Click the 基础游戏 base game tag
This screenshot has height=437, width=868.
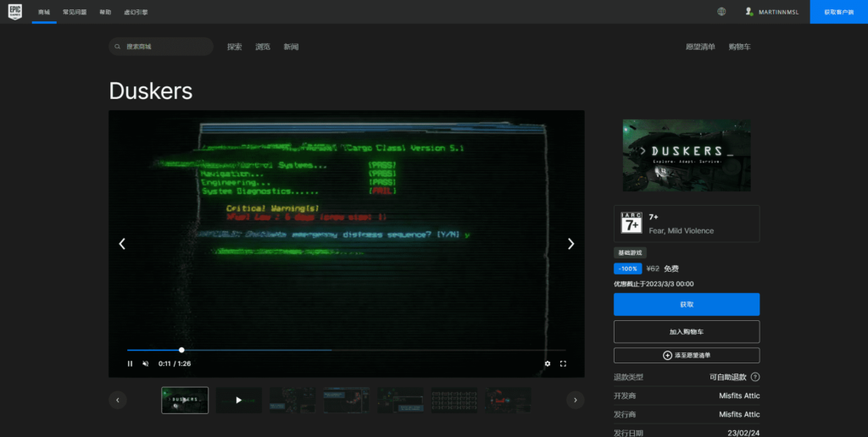tap(630, 252)
